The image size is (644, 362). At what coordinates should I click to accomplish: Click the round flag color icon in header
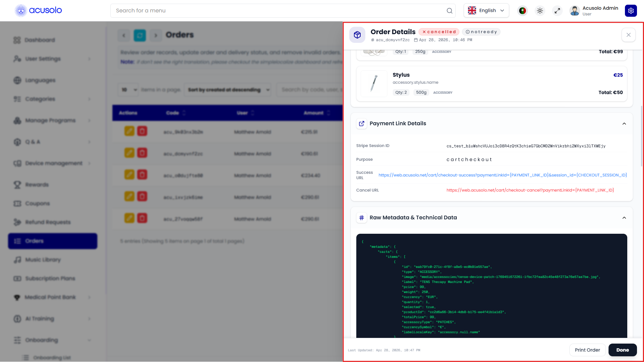(522, 11)
